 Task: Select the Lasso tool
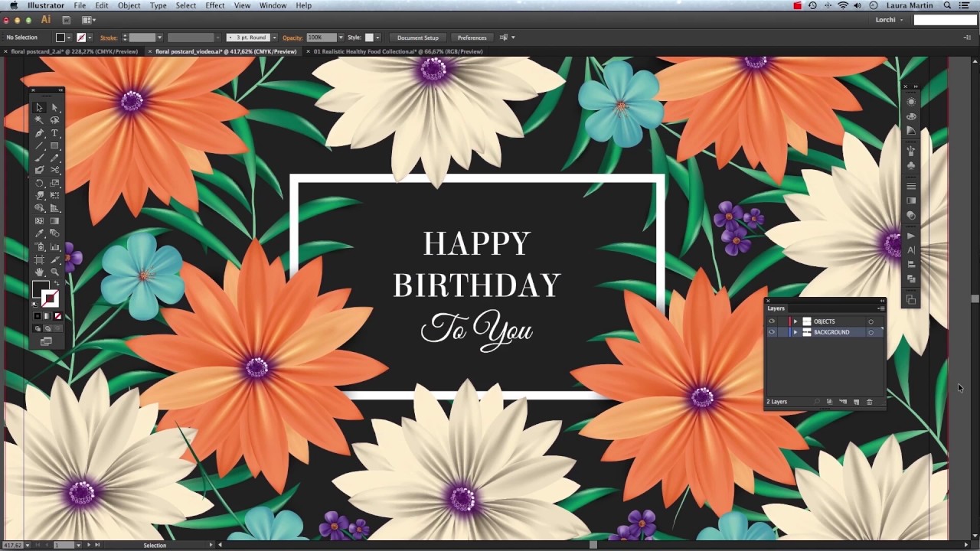click(x=54, y=119)
